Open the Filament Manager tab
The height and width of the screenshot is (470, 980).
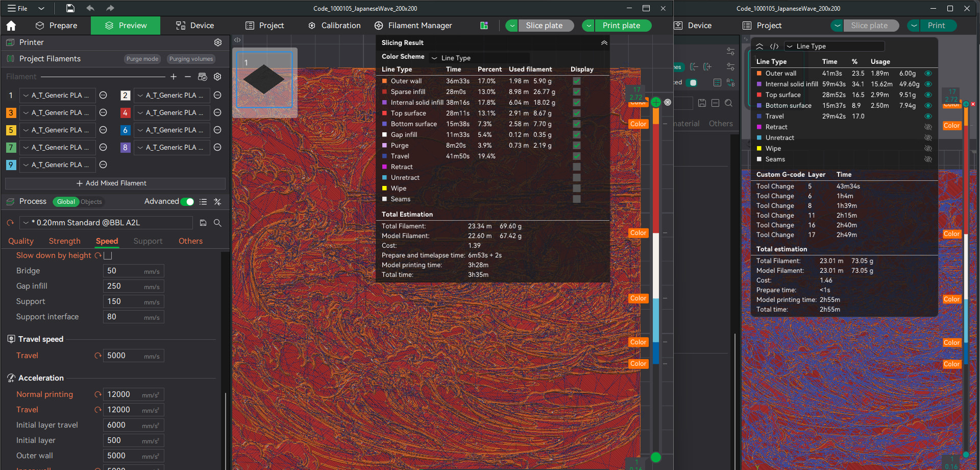point(413,26)
